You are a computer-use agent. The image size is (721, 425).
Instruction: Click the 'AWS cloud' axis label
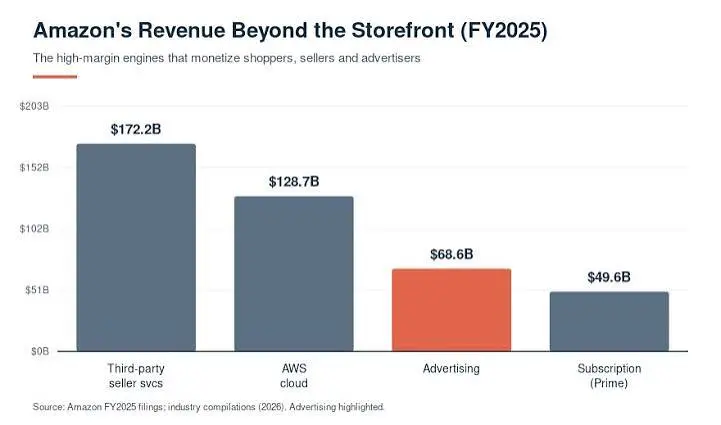point(294,376)
